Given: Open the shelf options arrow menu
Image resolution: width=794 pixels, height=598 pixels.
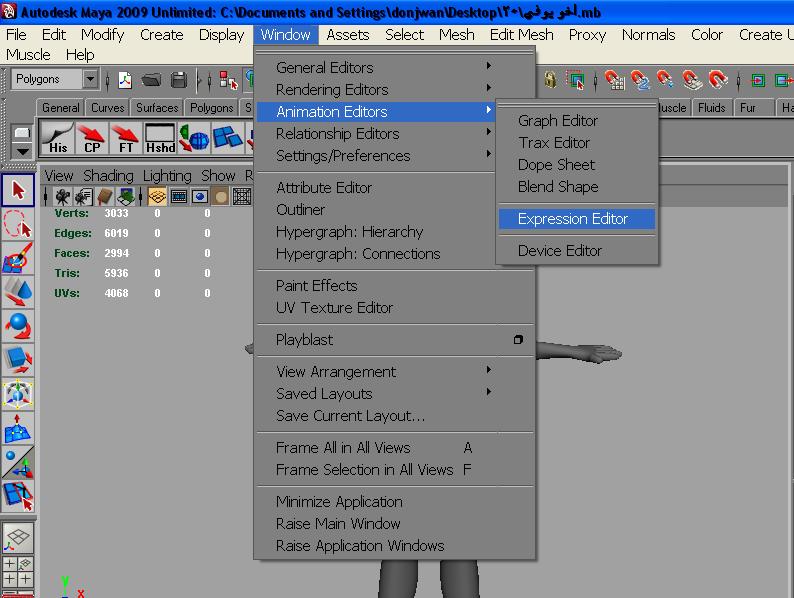Looking at the screenshot, I should coord(23,151).
